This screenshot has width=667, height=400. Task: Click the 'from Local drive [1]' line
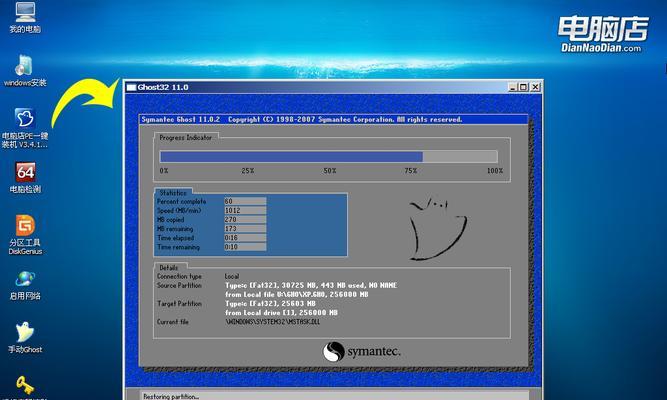click(x=281, y=312)
